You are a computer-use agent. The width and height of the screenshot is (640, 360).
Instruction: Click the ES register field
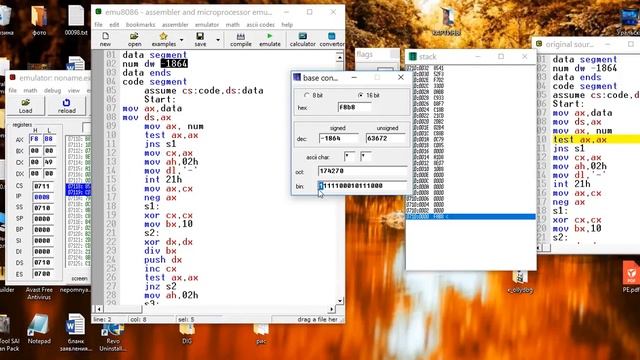(42, 273)
